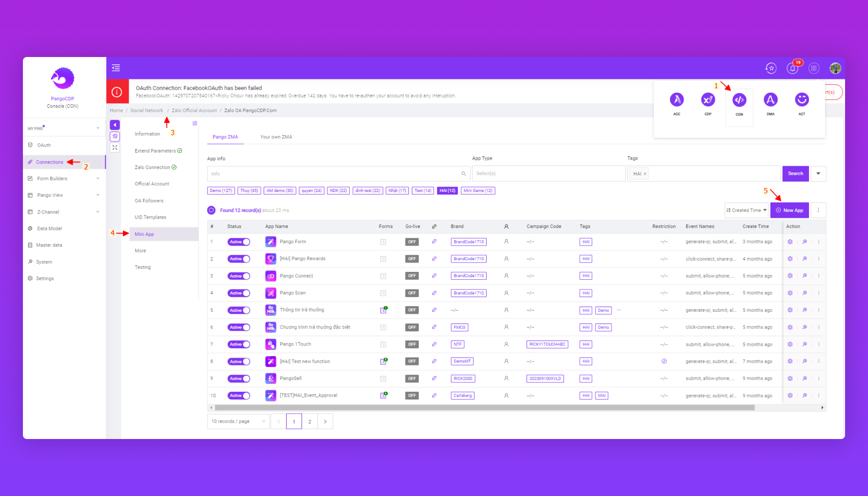This screenshot has width=868, height=496.
Task: Open the Created Time sort dropdown
Action: (x=746, y=210)
